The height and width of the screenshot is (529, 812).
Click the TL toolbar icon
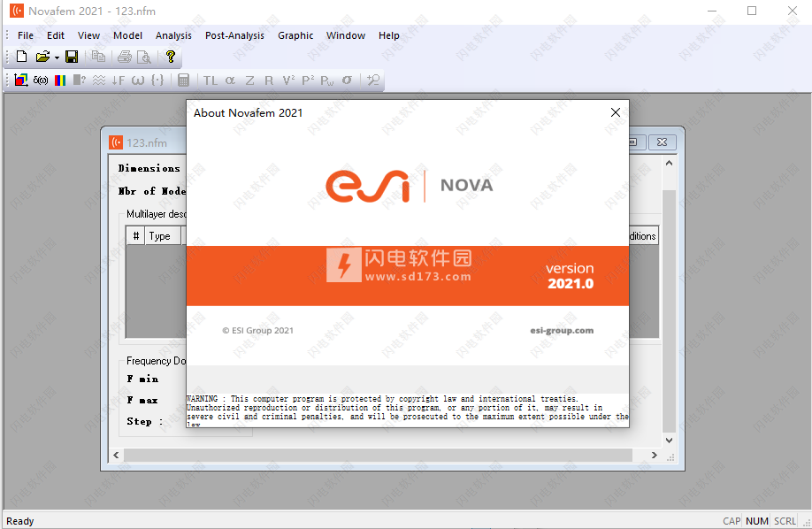pyautogui.click(x=211, y=80)
